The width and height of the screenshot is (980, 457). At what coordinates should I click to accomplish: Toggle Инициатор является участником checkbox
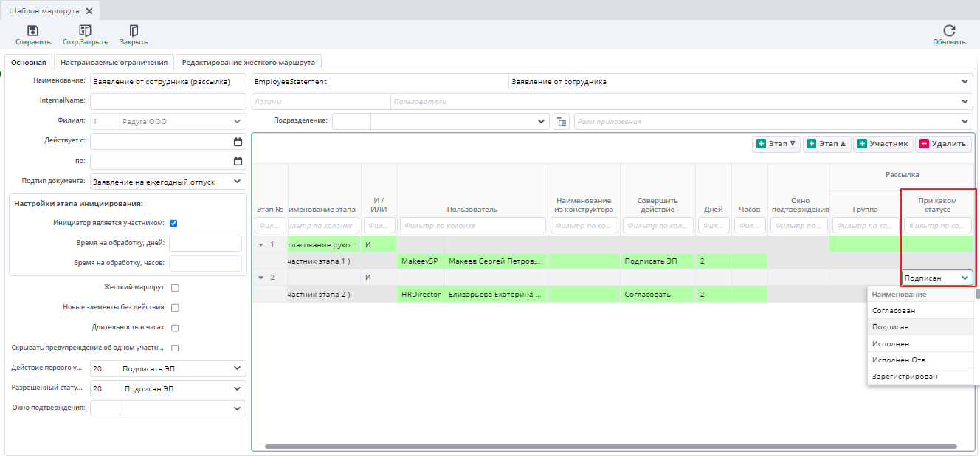(x=173, y=223)
